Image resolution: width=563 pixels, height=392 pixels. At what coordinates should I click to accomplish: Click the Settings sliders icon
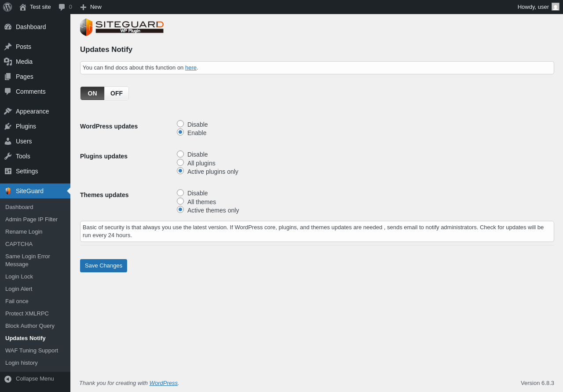point(8,171)
